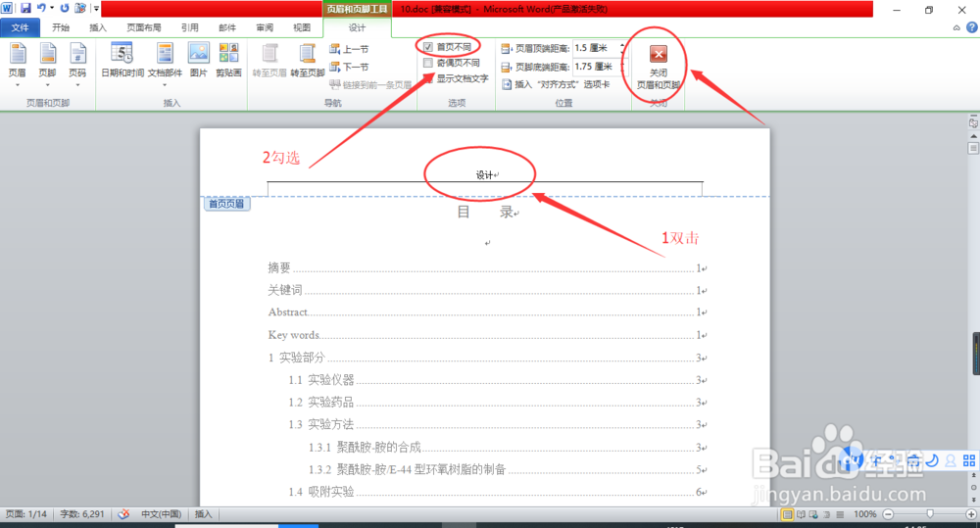Redo action in quick access toolbar
Screen dimensions: 980x528
[x=65, y=8]
